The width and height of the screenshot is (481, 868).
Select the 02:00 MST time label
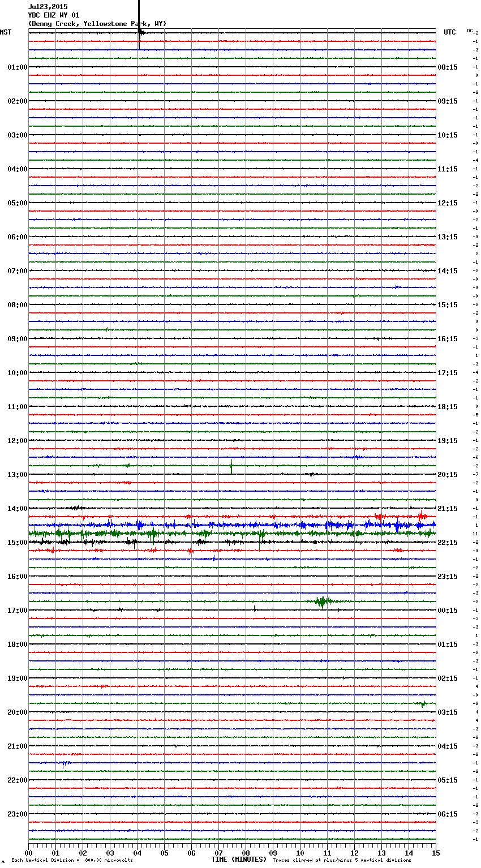coord(18,101)
